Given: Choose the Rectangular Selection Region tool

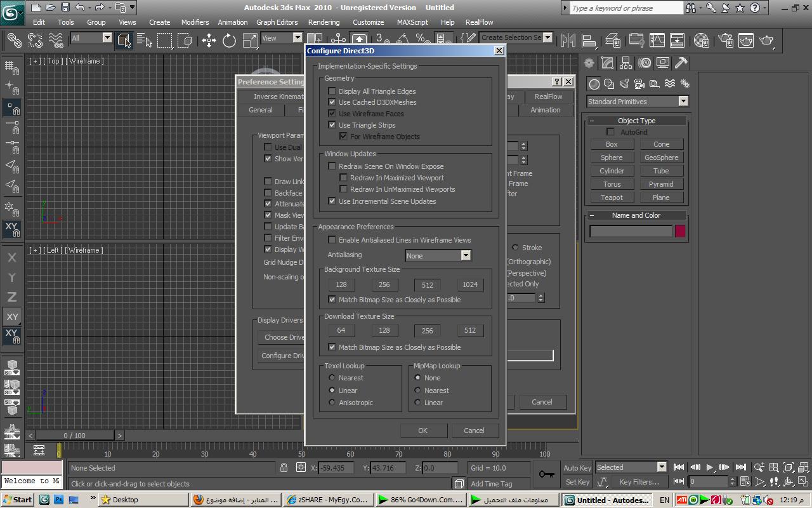Looking at the screenshot, I should (165, 40).
